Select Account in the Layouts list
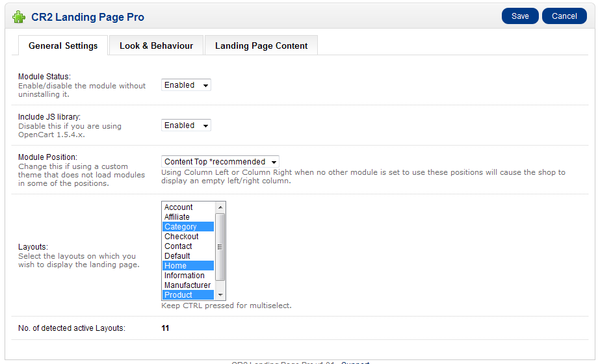 188,207
